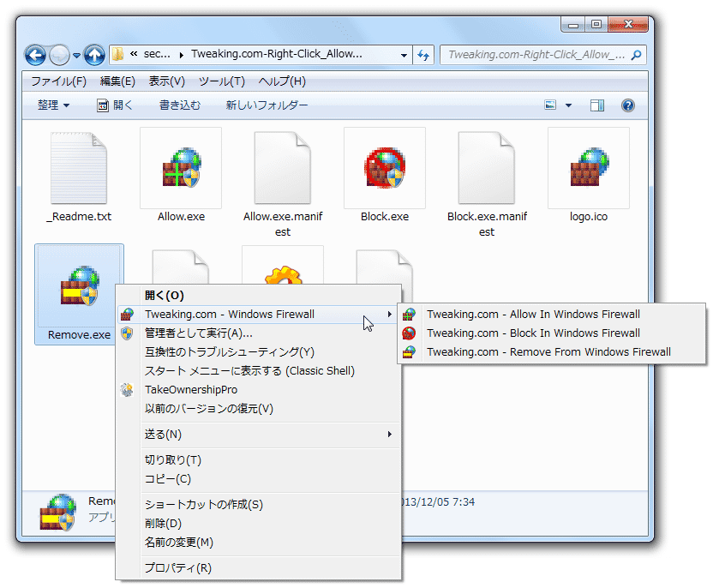Click the change view icon
The image size is (713, 588).
click(x=550, y=105)
